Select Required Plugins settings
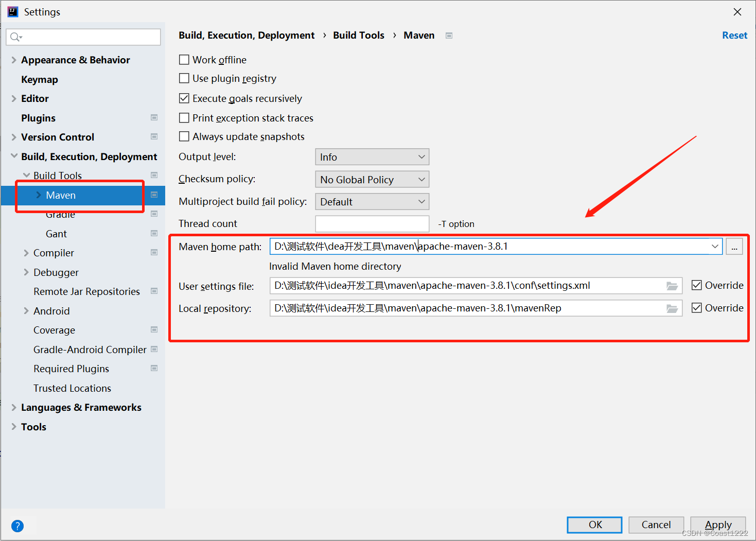The height and width of the screenshot is (541, 756). (x=71, y=369)
